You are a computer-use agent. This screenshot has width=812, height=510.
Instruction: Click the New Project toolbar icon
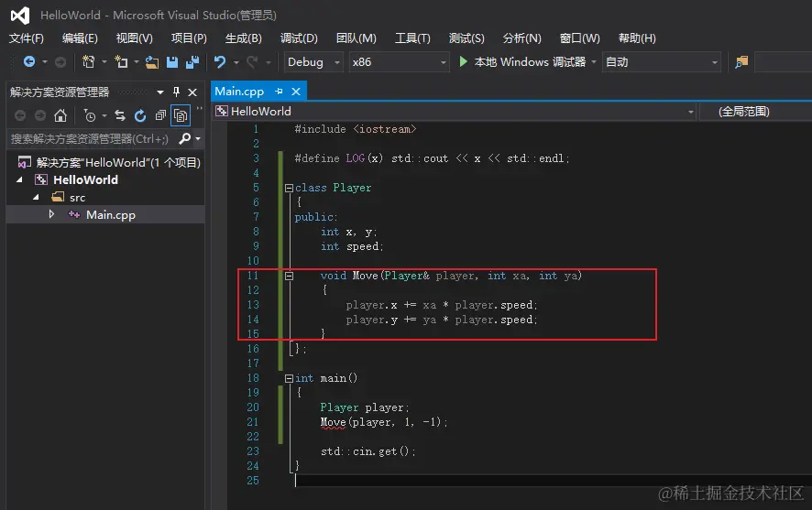pos(89,62)
